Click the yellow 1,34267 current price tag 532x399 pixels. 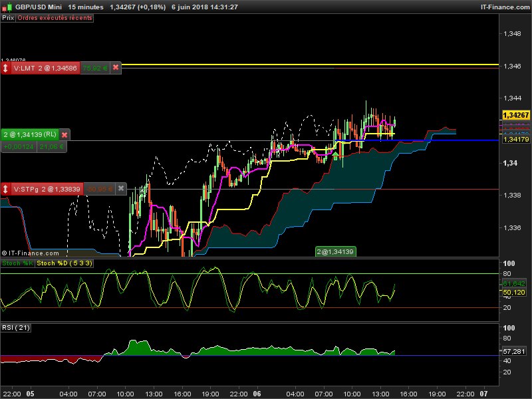tap(516, 115)
